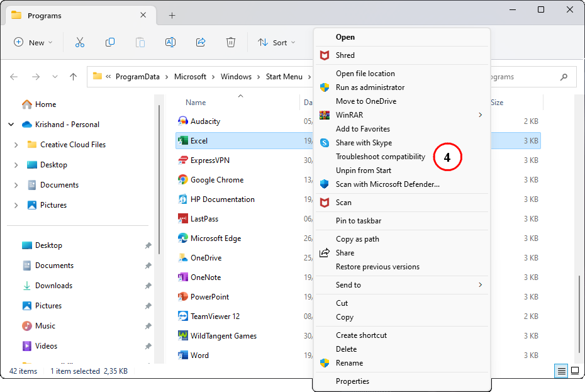Expand the Documents tree node under OneDrive
Image resolution: width=585 pixels, height=392 pixels.
(16, 185)
